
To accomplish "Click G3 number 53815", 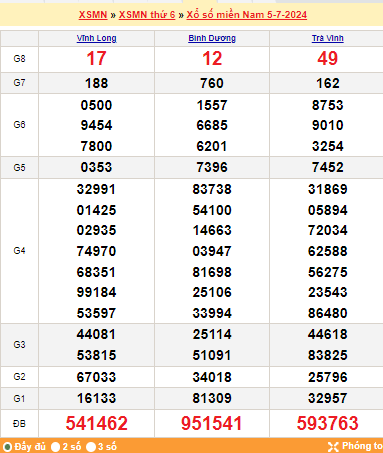I will point(97,355).
